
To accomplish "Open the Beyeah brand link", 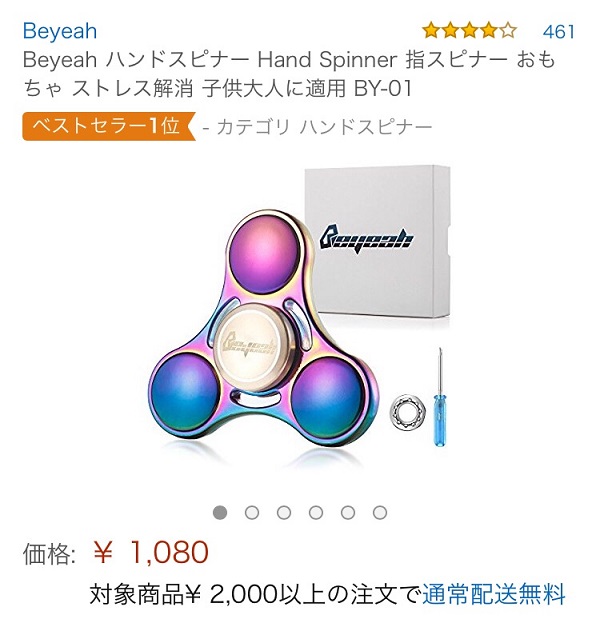I will (60, 31).
